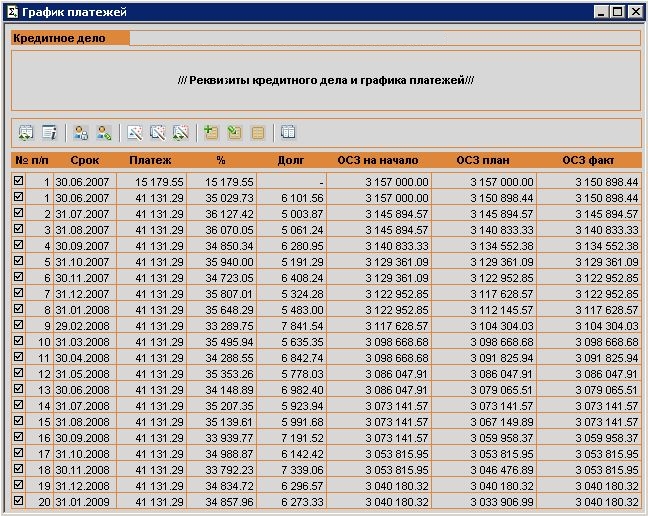Select the Кредитное дело tab

70,38
